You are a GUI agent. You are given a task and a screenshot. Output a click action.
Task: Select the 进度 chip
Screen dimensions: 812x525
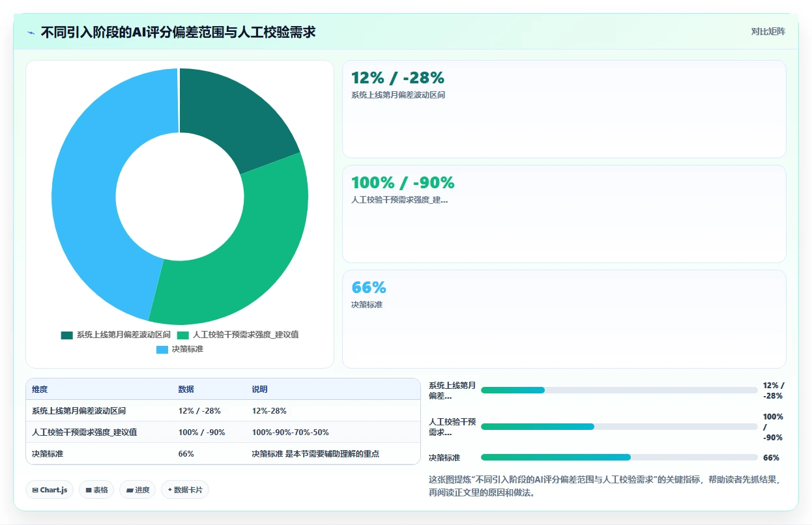click(x=138, y=490)
